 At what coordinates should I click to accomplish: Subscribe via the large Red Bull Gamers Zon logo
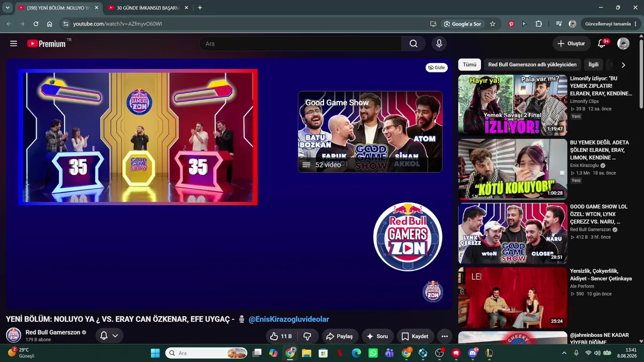click(408, 236)
